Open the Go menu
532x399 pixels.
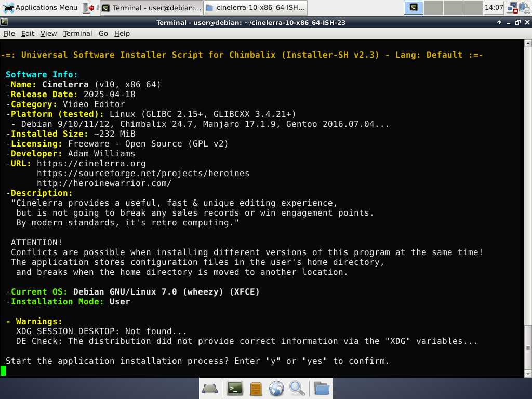(103, 34)
